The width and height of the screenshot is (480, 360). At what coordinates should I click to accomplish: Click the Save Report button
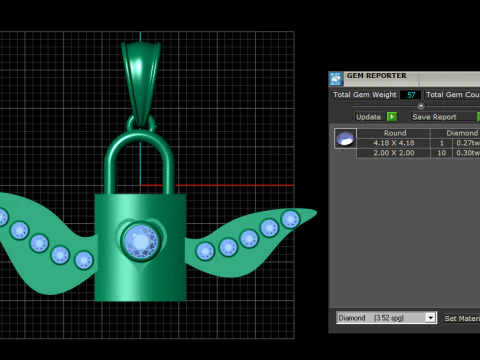434,117
